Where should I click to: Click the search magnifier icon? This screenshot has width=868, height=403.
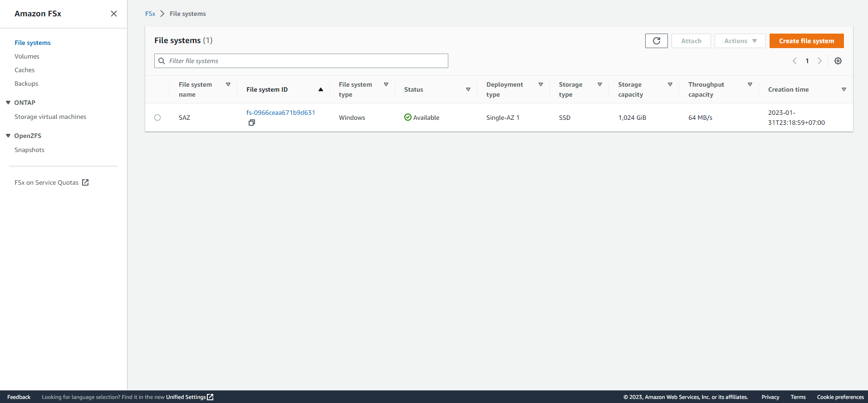click(x=162, y=61)
